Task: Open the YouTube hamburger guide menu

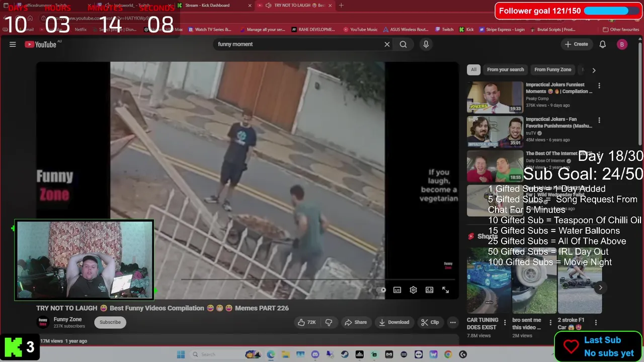Action: (x=13, y=44)
